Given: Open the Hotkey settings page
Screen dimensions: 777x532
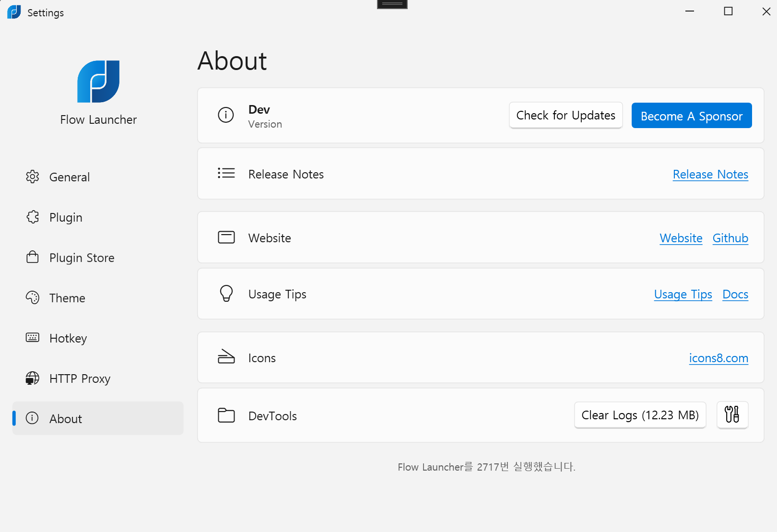Looking at the screenshot, I should click(98, 338).
